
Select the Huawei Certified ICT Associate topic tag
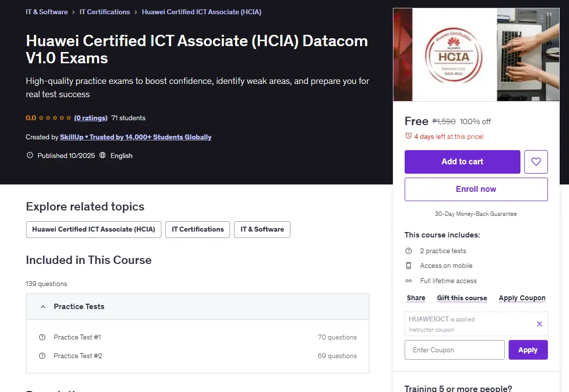coord(94,230)
